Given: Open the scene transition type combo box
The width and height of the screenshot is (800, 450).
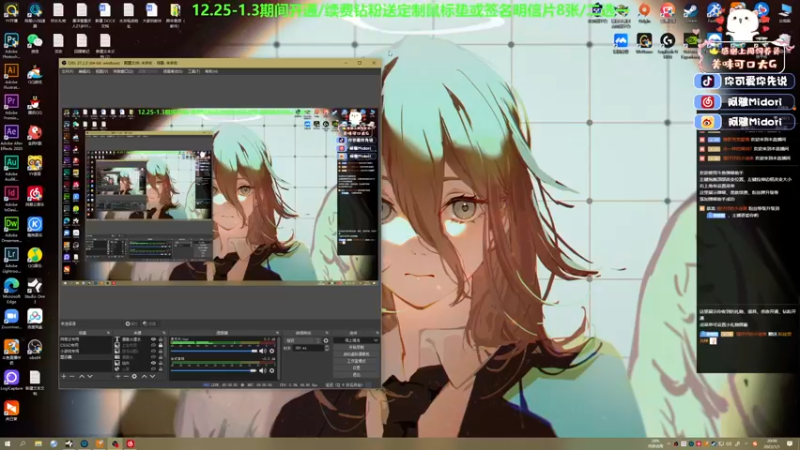Looking at the screenshot, I should [x=302, y=341].
